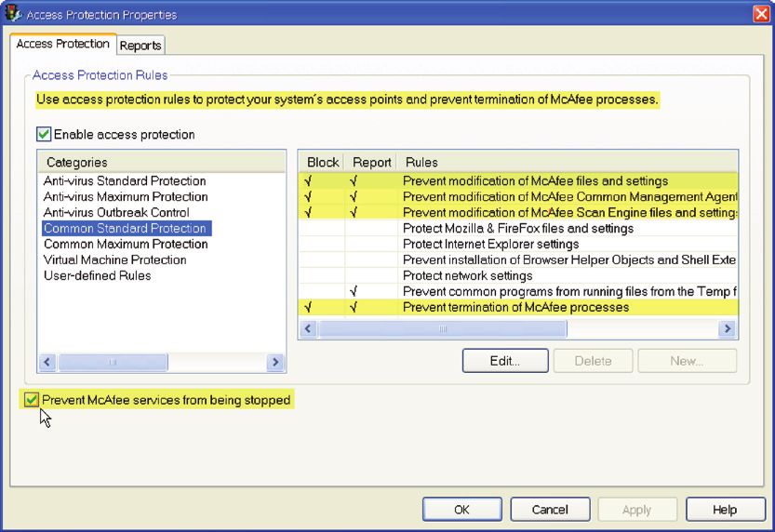Click the Block column header

tap(322, 162)
